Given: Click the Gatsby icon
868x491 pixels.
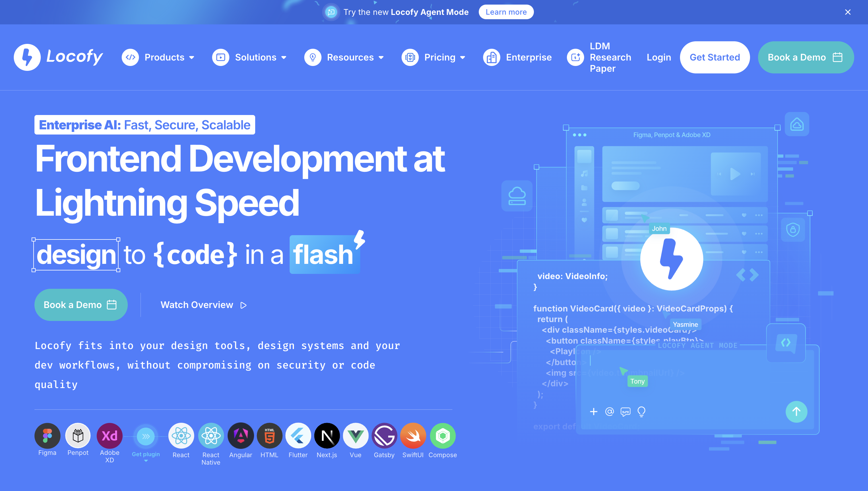Looking at the screenshot, I should (x=384, y=436).
